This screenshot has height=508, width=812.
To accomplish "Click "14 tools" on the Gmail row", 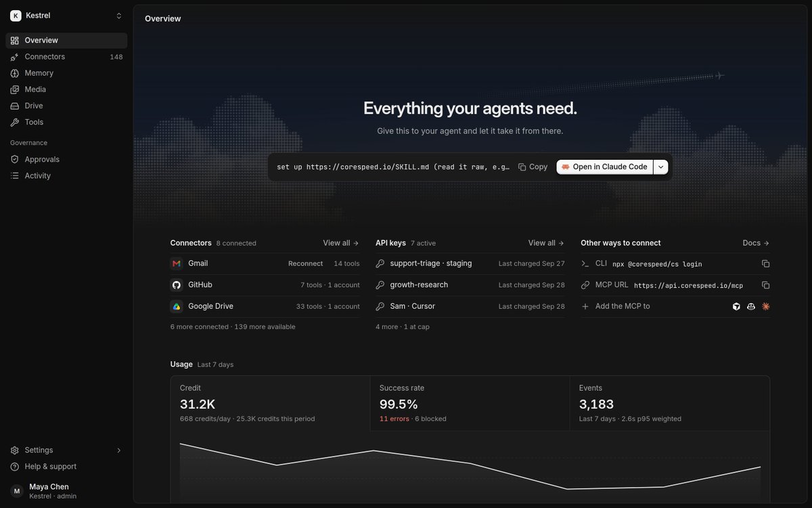I will 346,263.
